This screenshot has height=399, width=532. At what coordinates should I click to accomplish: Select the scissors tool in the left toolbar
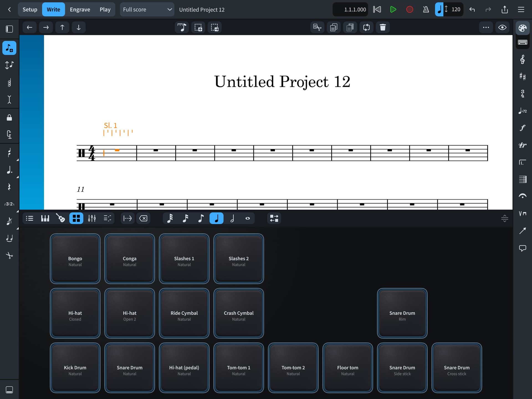pyautogui.click(x=9, y=255)
